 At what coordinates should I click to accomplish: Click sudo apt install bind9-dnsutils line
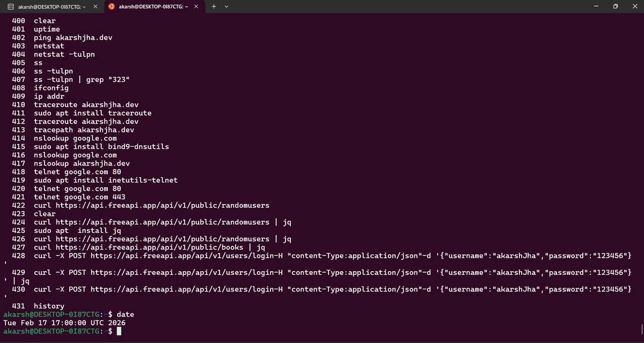coord(90,147)
